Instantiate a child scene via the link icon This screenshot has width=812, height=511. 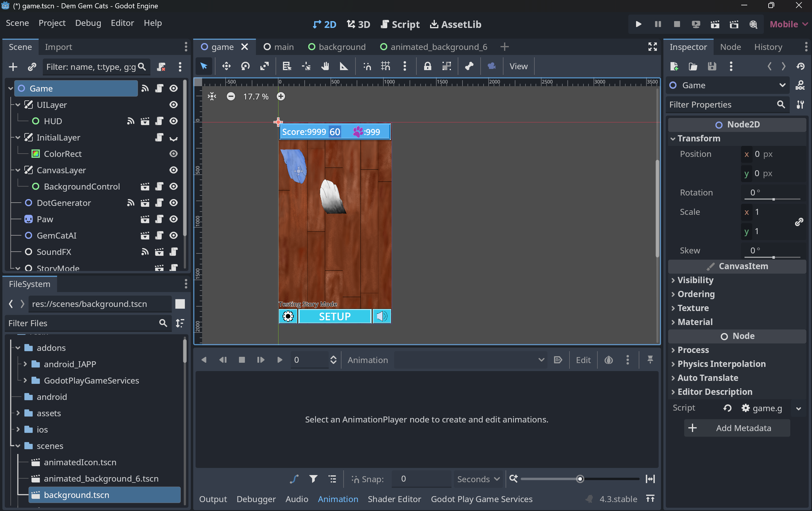tap(32, 67)
